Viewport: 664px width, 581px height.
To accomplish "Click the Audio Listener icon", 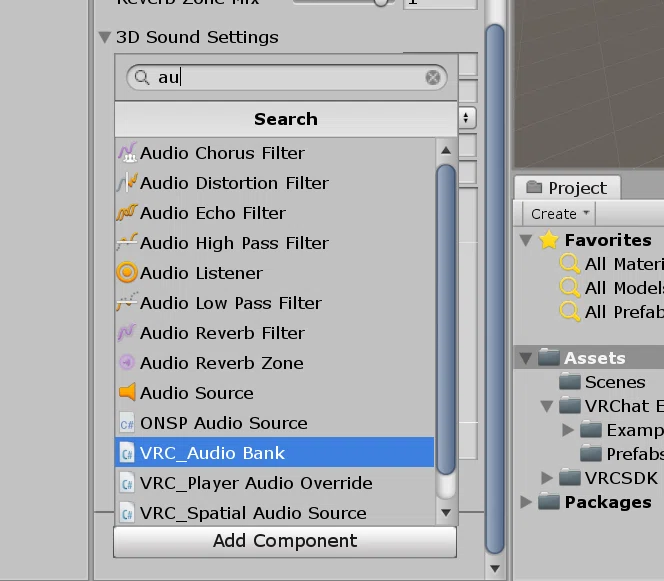I will 127,273.
